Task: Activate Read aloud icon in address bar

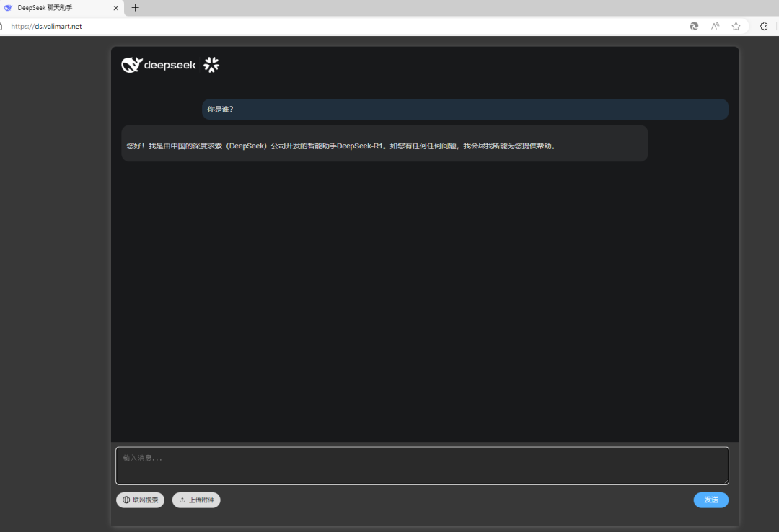Action: point(715,27)
